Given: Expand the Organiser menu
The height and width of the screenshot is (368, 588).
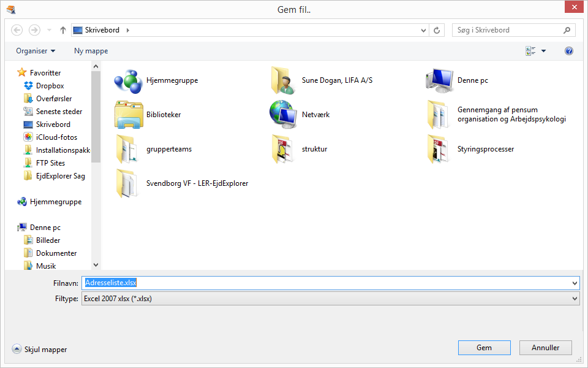Looking at the screenshot, I should [x=35, y=51].
